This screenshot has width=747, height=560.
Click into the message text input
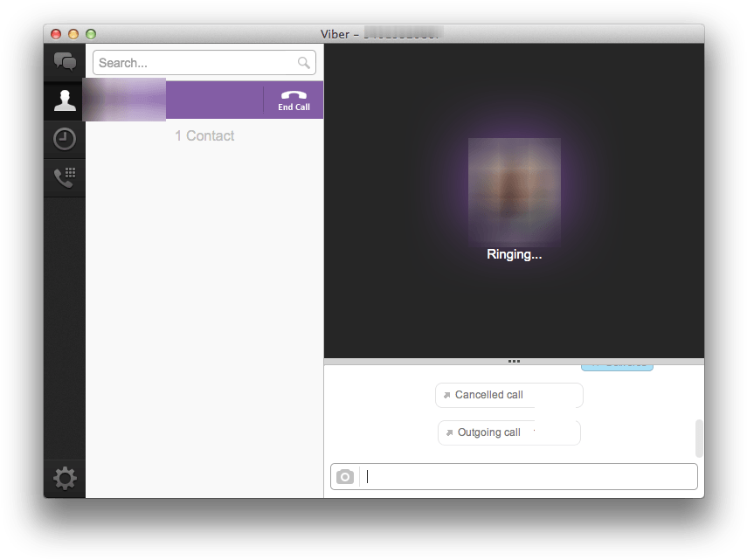(x=529, y=476)
